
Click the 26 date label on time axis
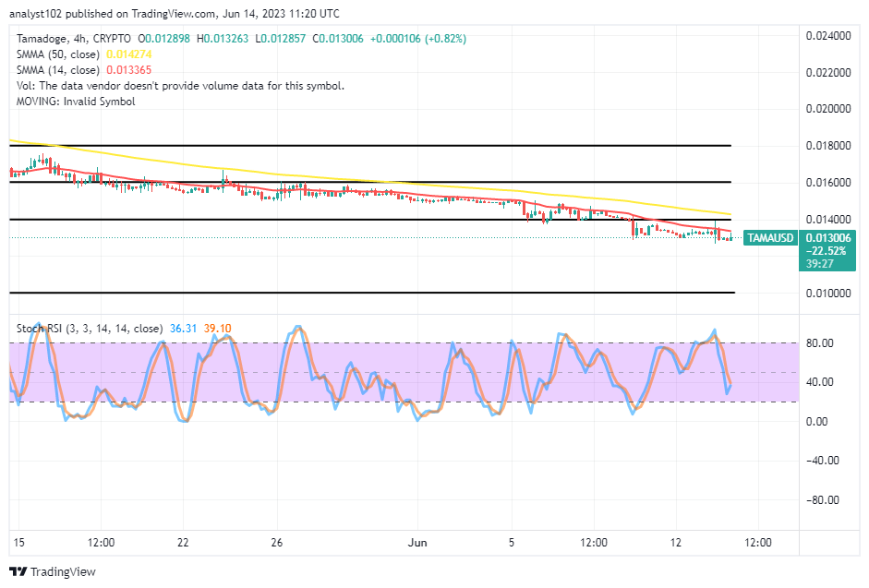coord(276,543)
